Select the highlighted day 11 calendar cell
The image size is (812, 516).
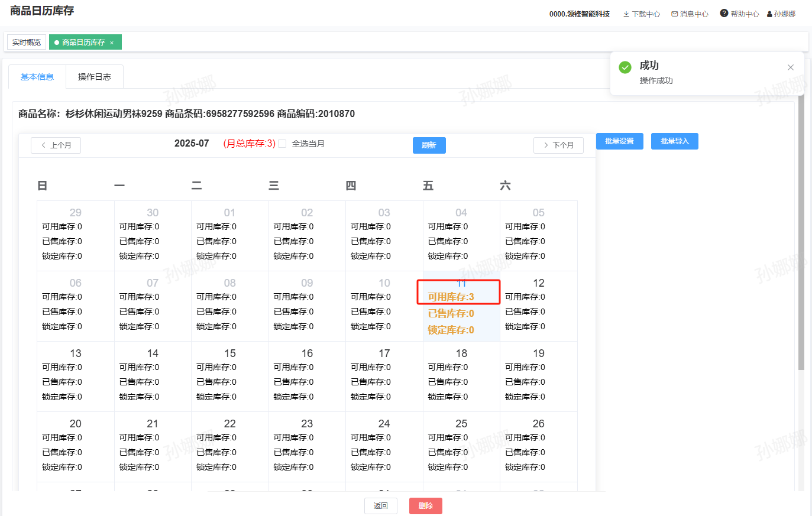[x=461, y=306]
